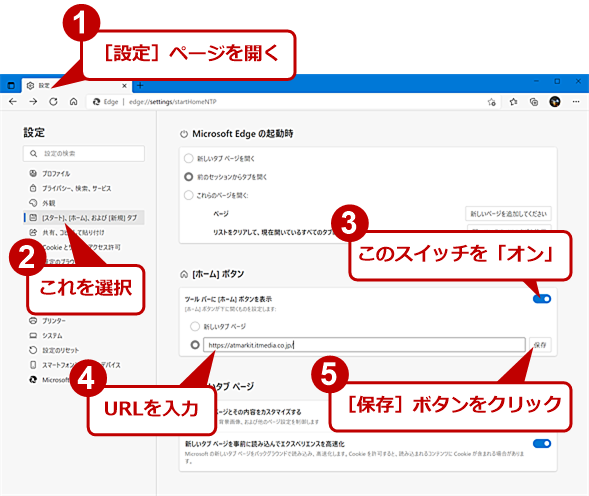Viewport: 589px width, 496px height.
Task: Click the printer icon in the sidebar
Action: (33, 321)
